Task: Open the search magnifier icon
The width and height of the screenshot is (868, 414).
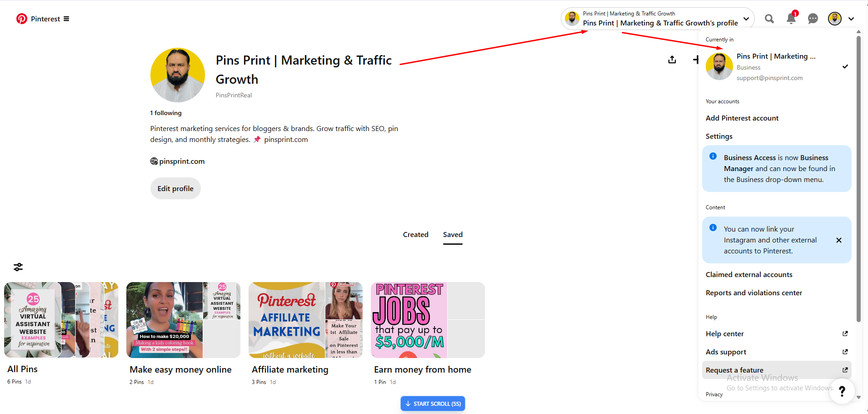Action: [x=769, y=19]
